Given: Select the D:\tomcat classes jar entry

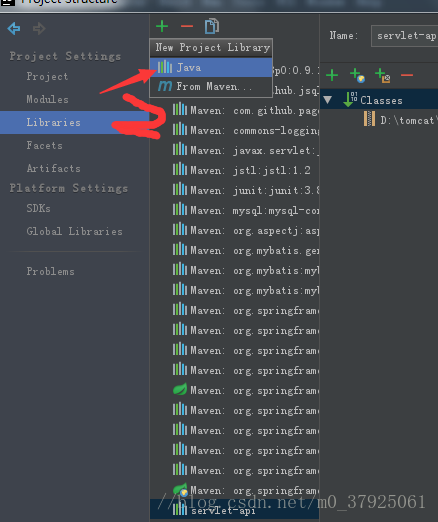Looking at the screenshot, I should [399, 120].
